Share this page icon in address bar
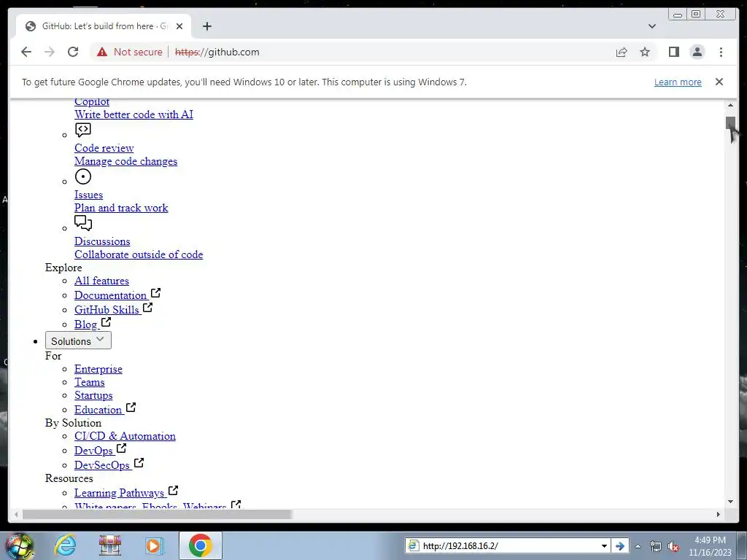Screen dimensions: 747x560 click(x=622, y=52)
